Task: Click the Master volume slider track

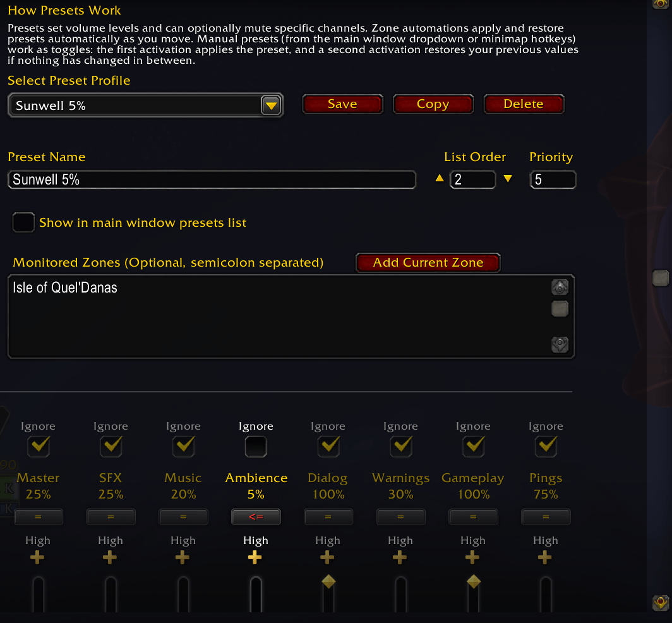Action: [39, 595]
